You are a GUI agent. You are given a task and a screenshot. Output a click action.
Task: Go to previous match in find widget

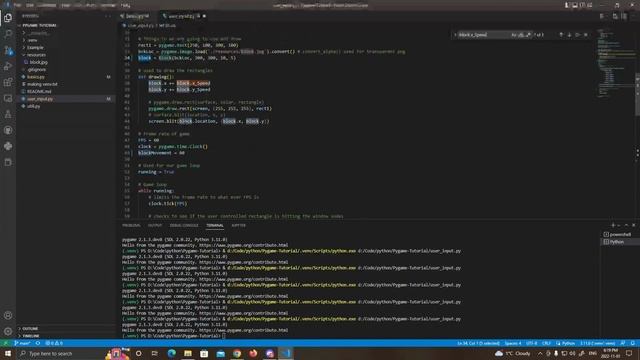coord(561,35)
